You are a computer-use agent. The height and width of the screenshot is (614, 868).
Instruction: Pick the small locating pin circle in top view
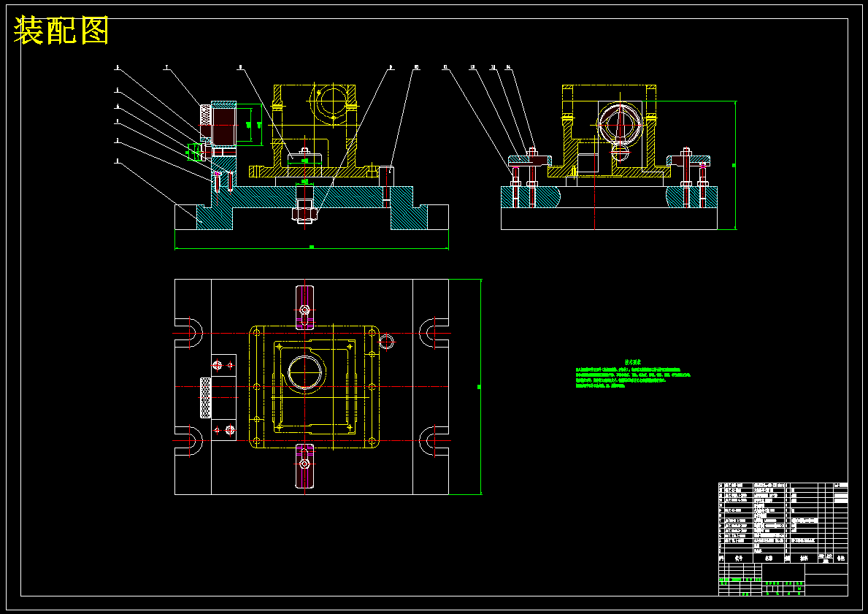(x=386, y=342)
